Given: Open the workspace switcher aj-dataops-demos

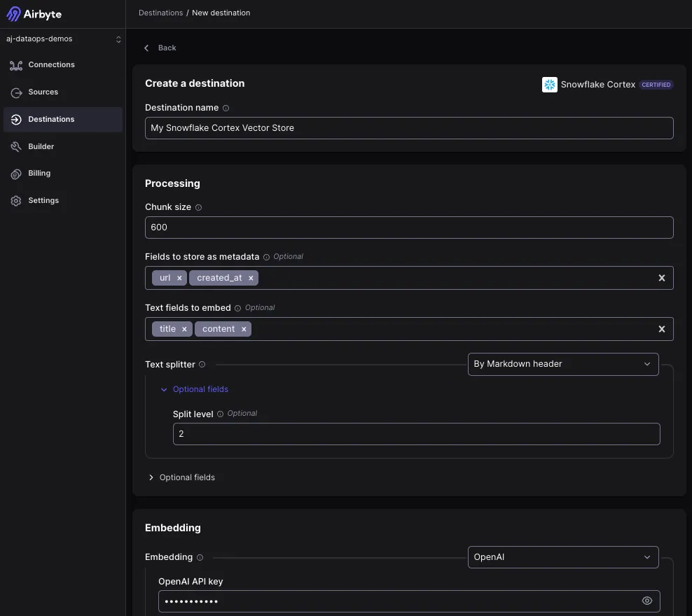Looking at the screenshot, I should click(63, 38).
